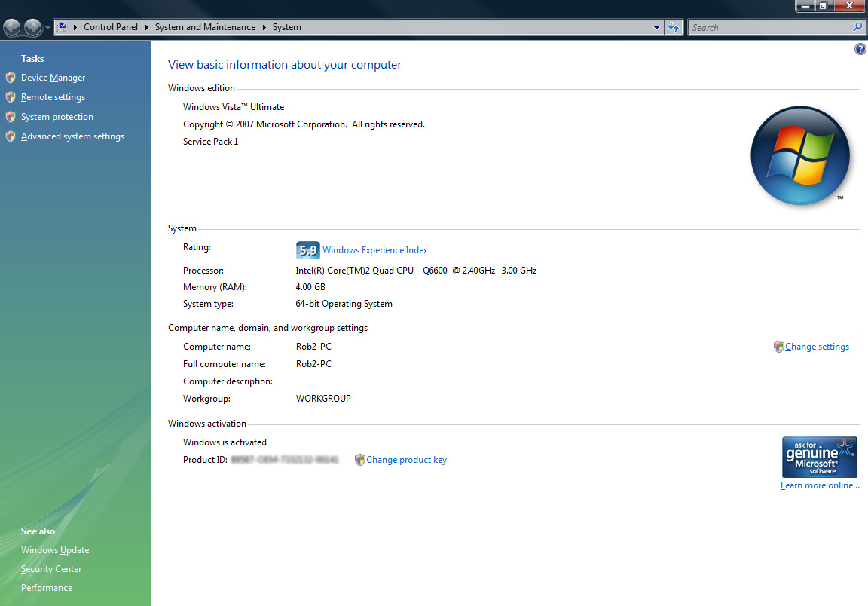Click the 5.9 rating score badge
The height and width of the screenshot is (606, 868).
pyautogui.click(x=307, y=250)
